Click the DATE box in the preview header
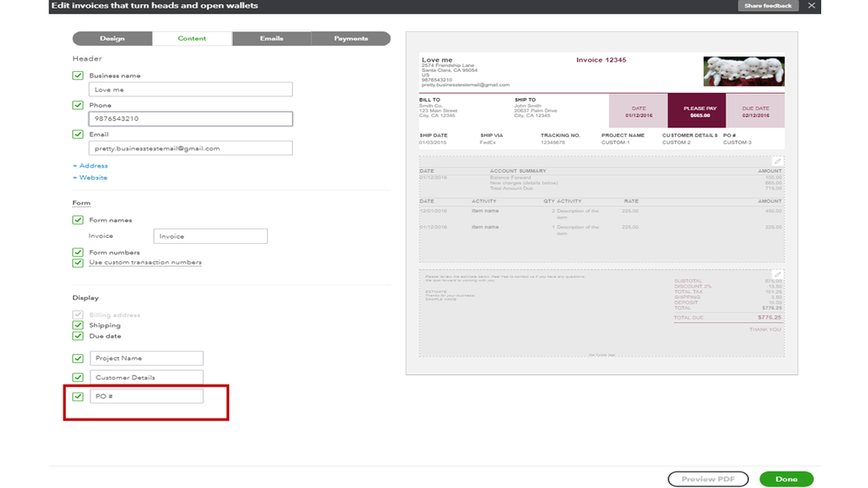The image size is (868, 488). [639, 111]
